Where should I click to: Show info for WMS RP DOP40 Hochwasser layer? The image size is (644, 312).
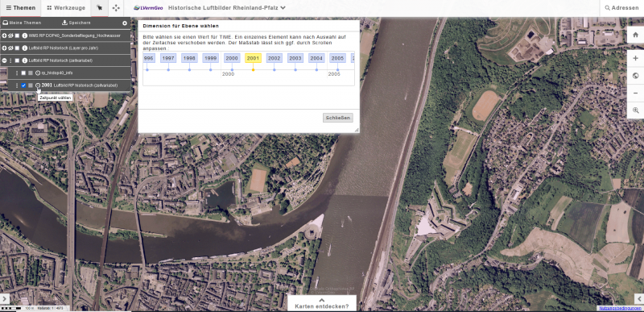point(25,35)
